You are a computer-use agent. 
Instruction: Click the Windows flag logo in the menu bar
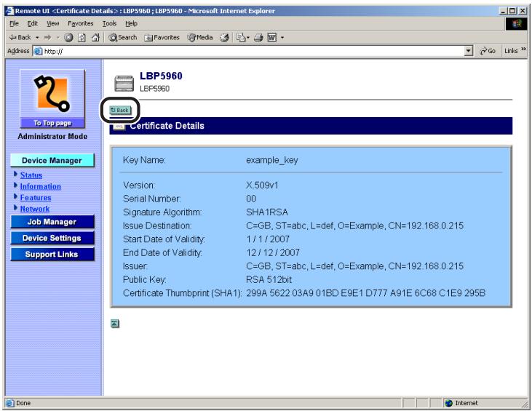click(517, 24)
